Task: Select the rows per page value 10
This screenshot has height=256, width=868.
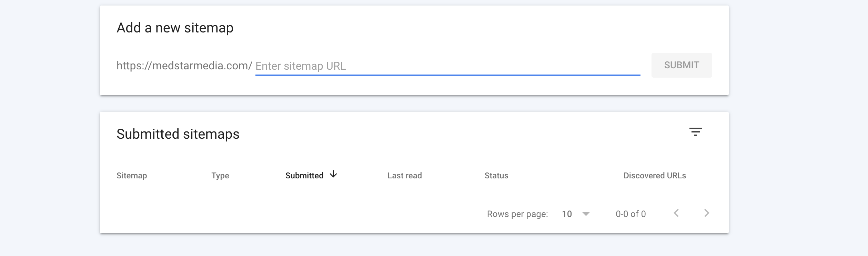Action: [x=567, y=214]
